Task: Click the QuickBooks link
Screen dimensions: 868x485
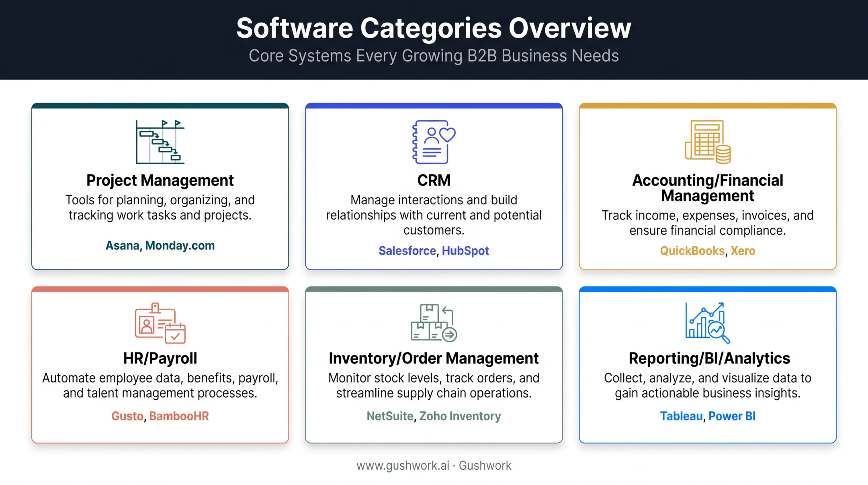Action: [x=692, y=251]
